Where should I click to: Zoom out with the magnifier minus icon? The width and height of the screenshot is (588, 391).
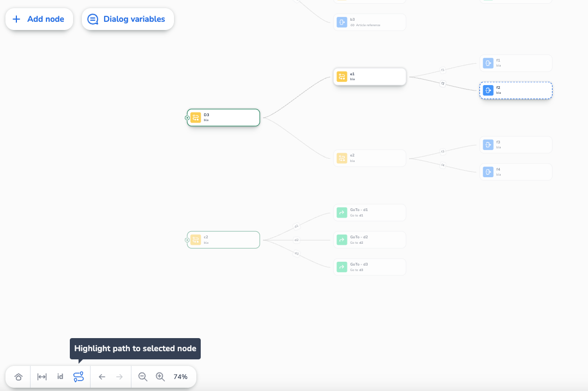point(143,377)
